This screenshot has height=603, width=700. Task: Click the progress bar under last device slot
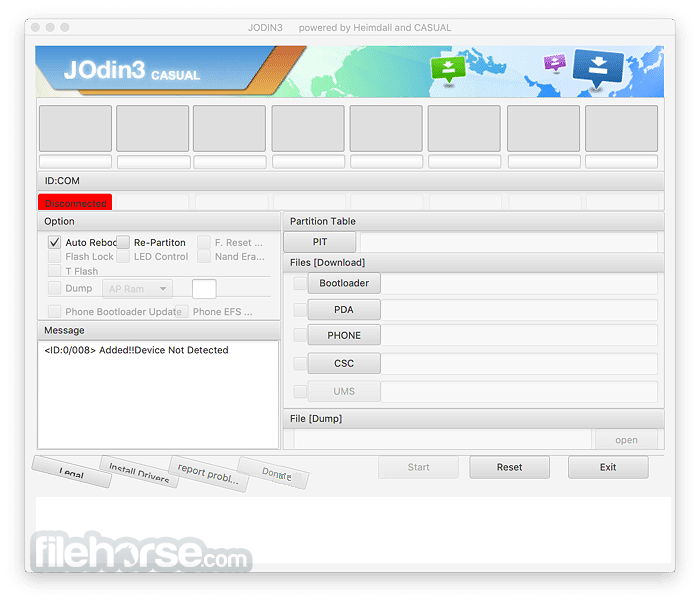point(621,162)
